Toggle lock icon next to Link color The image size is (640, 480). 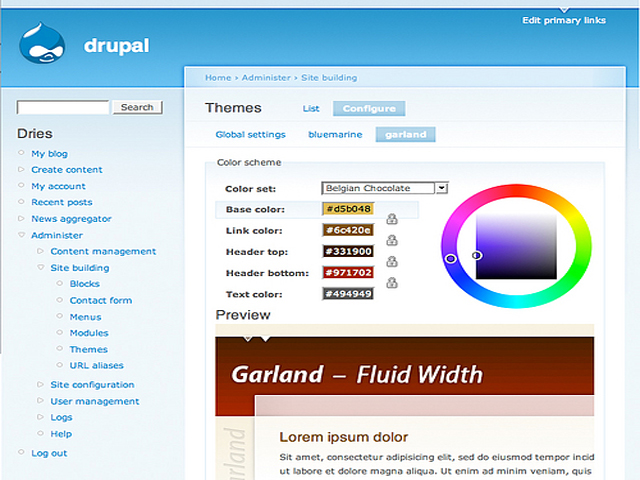click(x=392, y=240)
